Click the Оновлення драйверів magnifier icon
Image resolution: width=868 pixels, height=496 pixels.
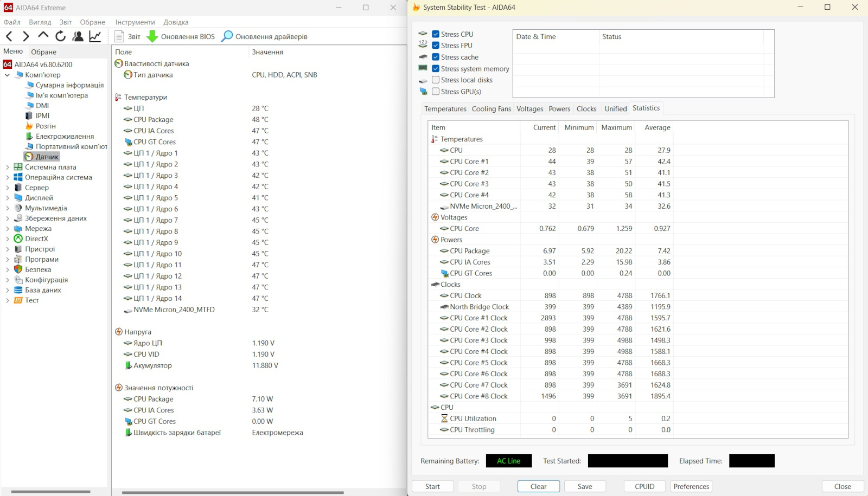(227, 36)
